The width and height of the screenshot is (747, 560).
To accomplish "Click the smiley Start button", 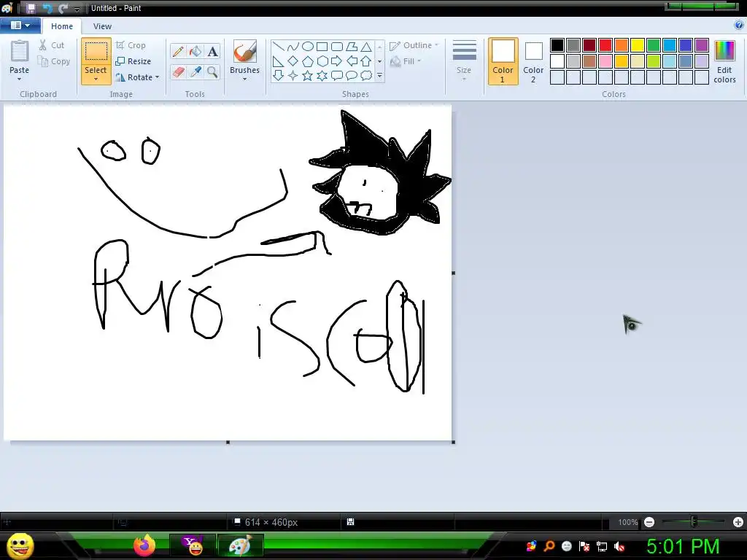I will pos(20,545).
